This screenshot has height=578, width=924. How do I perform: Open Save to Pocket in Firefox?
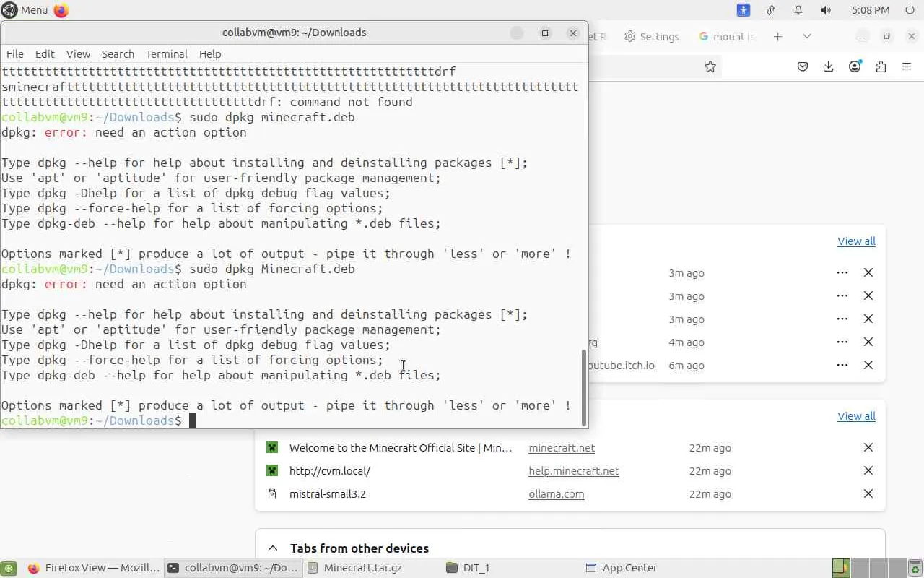[x=803, y=66]
